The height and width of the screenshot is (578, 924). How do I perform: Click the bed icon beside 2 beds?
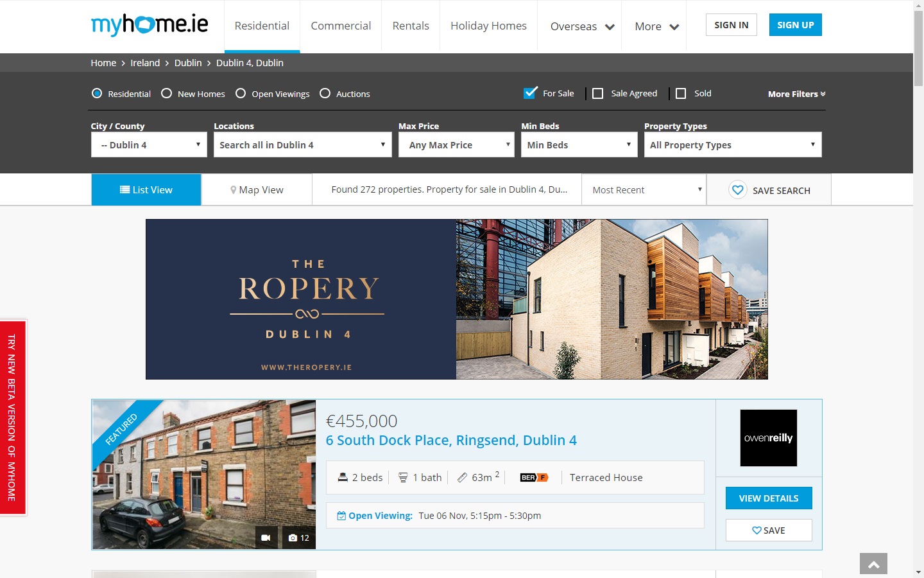343,477
